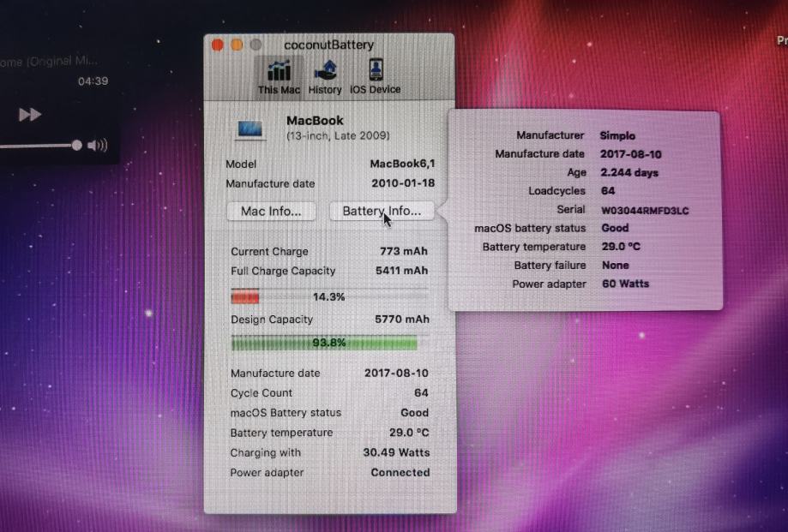Click the 04:39 track time in the music player

click(93, 81)
